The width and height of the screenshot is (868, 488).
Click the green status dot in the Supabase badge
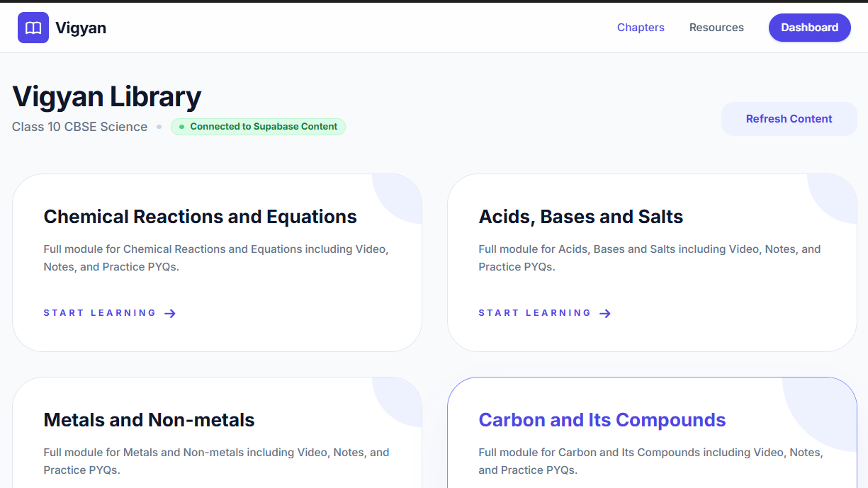click(x=182, y=127)
